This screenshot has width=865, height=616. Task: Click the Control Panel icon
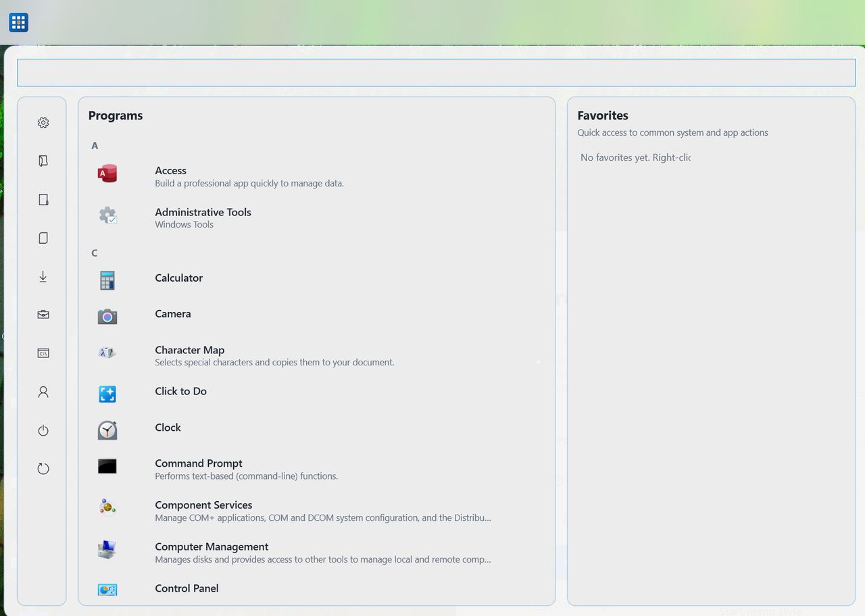(x=107, y=590)
